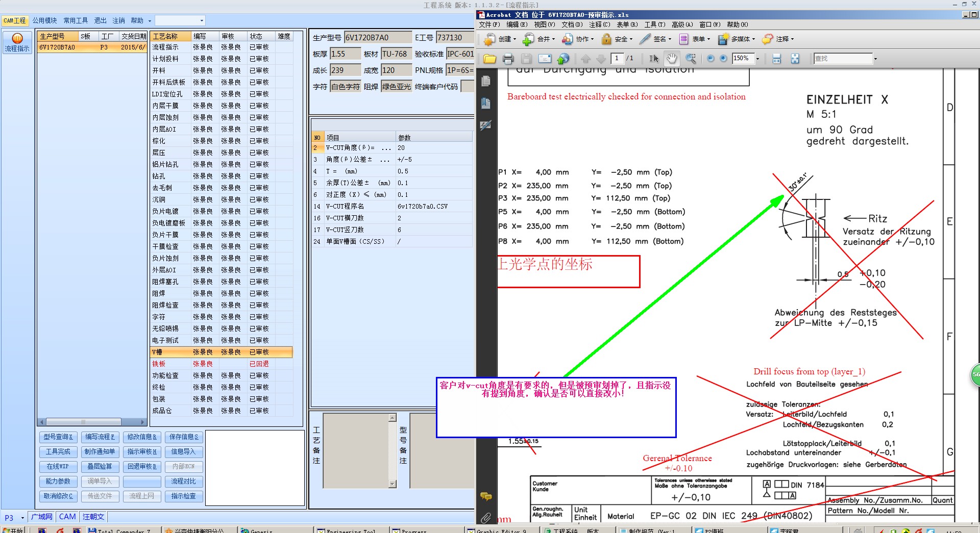Viewport: 980px width, 533px height.
Task: Click the 多媒体 (Multimedia) icon in Acrobat
Action: [723, 39]
